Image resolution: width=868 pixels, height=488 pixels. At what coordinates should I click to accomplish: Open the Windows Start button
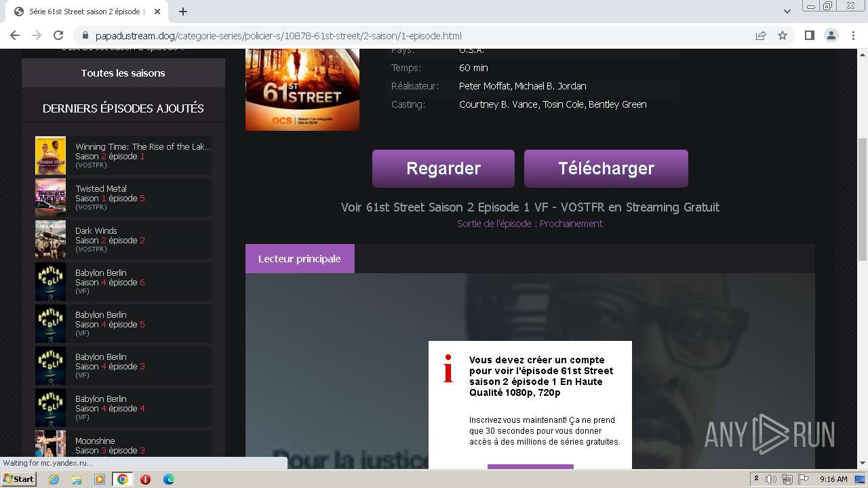[18, 479]
